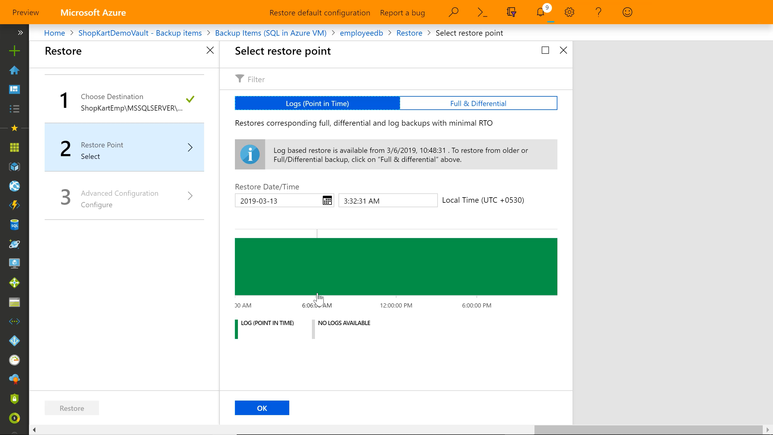Screen dimensions: 773x435
Task: Click gray NO LOGS AVAILABLE legend swatch
Action: (314, 329)
